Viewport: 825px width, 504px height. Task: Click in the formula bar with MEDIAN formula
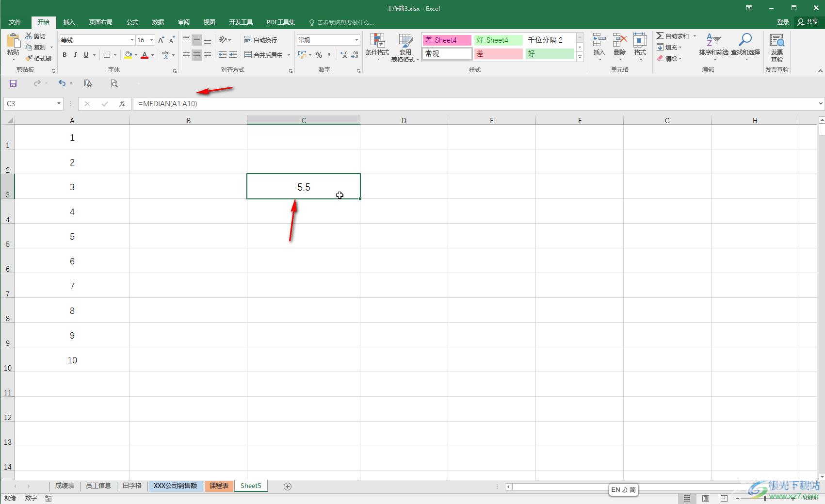click(475, 103)
